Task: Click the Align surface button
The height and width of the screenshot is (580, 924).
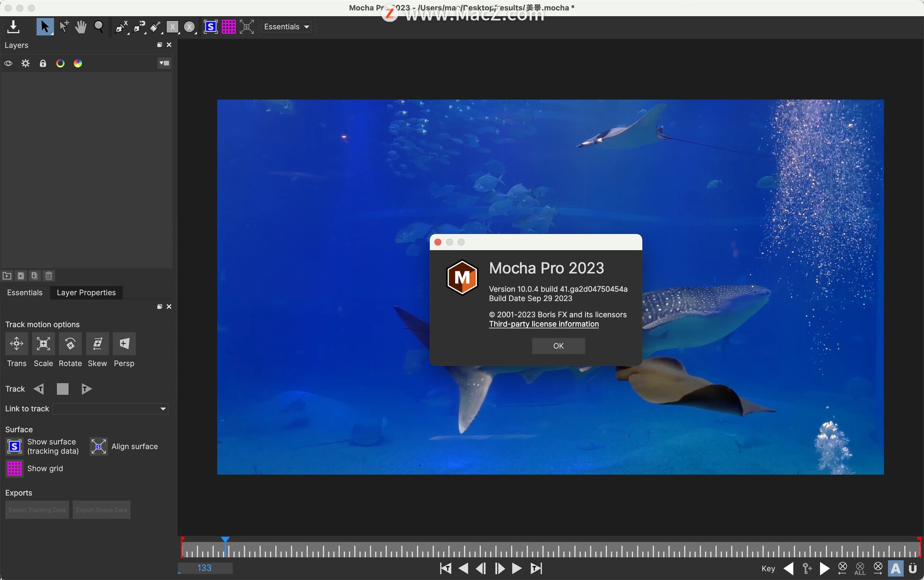Action: pyautogui.click(x=99, y=447)
